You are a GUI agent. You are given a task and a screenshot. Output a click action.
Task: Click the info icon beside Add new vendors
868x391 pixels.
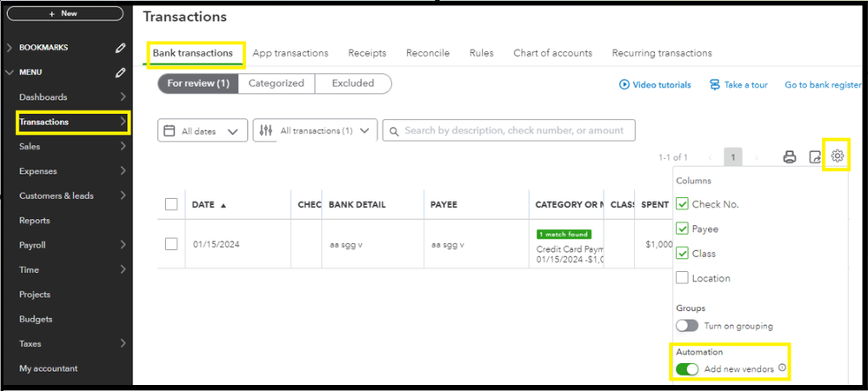tap(782, 368)
